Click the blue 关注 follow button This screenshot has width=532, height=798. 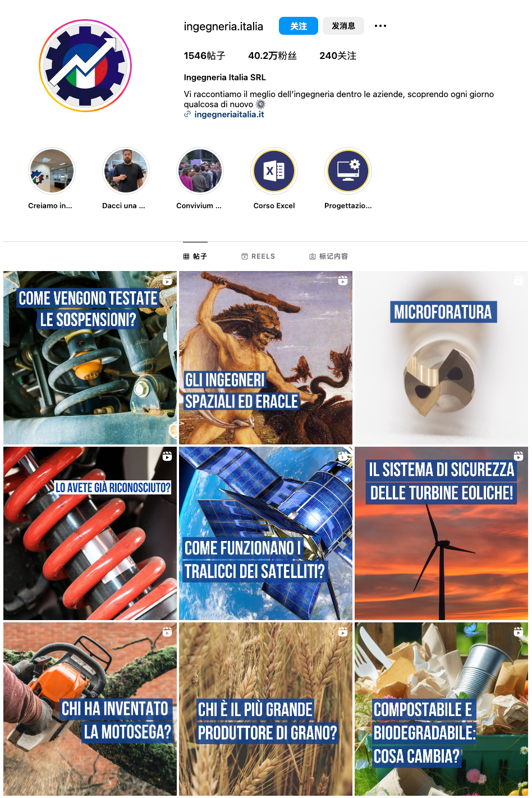pyautogui.click(x=299, y=26)
